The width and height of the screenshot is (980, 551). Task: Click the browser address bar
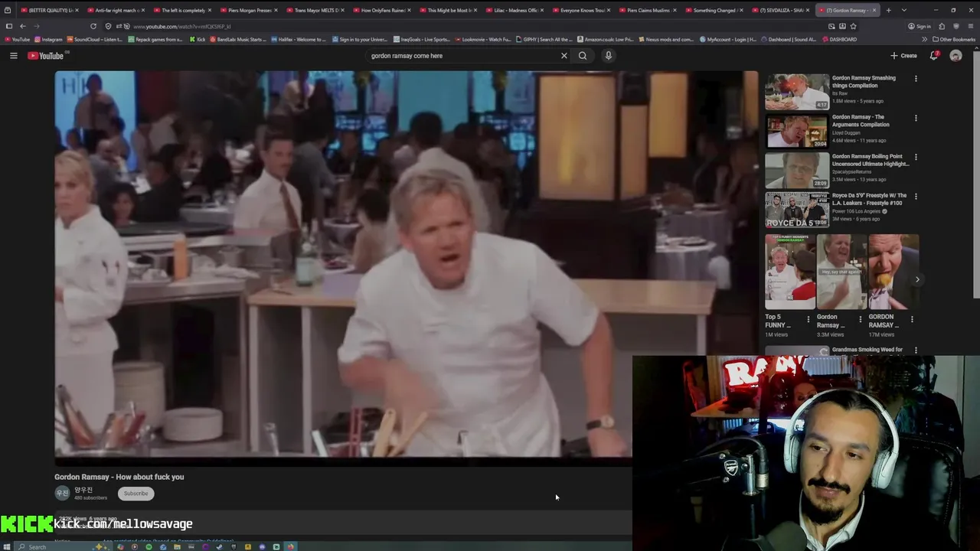point(459,26)
